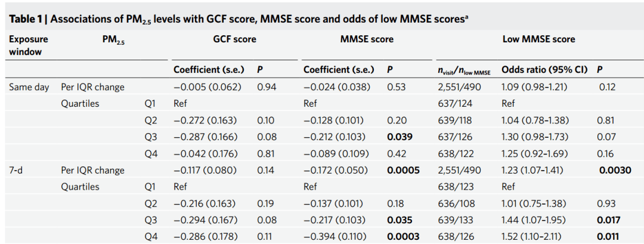Select the "7-d" exposure window label
The width and height of the screenshot is (644, 244).
click(17, 170)
